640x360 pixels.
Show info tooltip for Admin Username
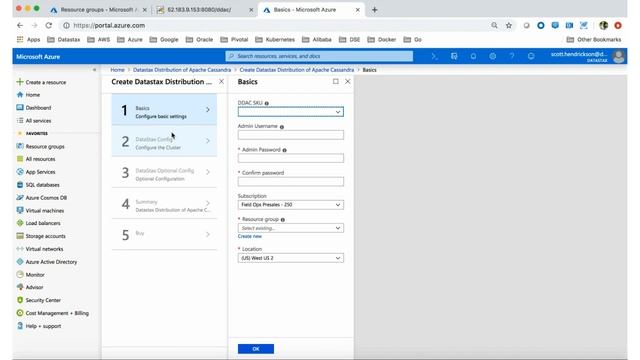(282, 127)
